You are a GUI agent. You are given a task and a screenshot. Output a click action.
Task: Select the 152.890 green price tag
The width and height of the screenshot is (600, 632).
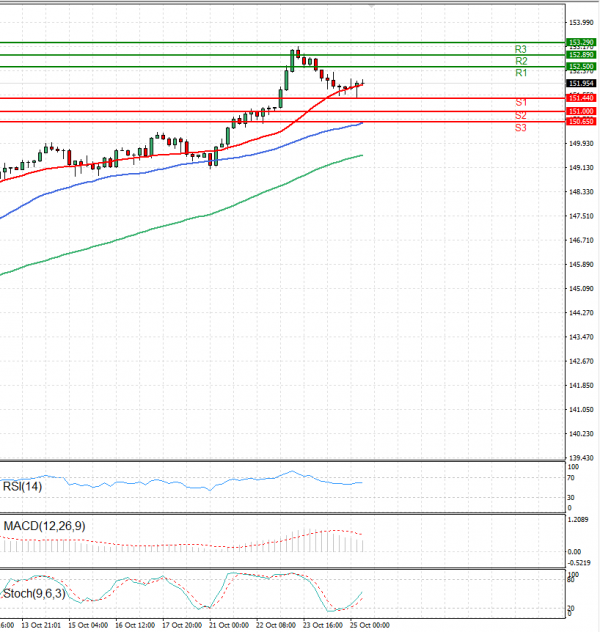point(581,54)
